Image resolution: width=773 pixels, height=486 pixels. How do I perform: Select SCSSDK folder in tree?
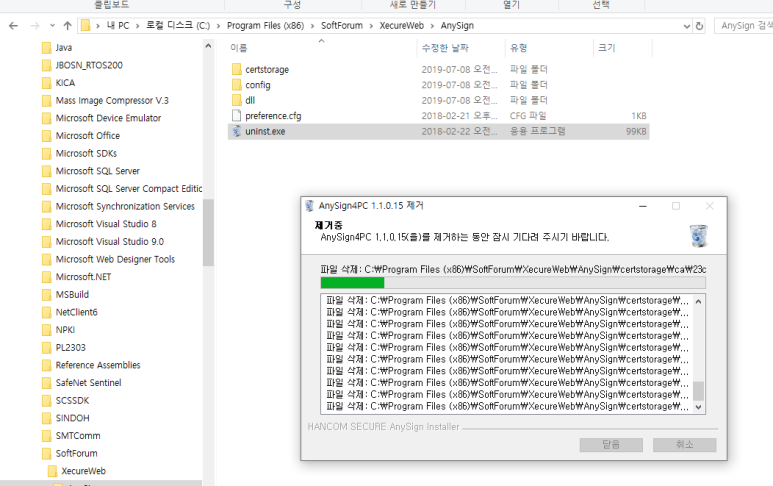click(x=72, y=401)
